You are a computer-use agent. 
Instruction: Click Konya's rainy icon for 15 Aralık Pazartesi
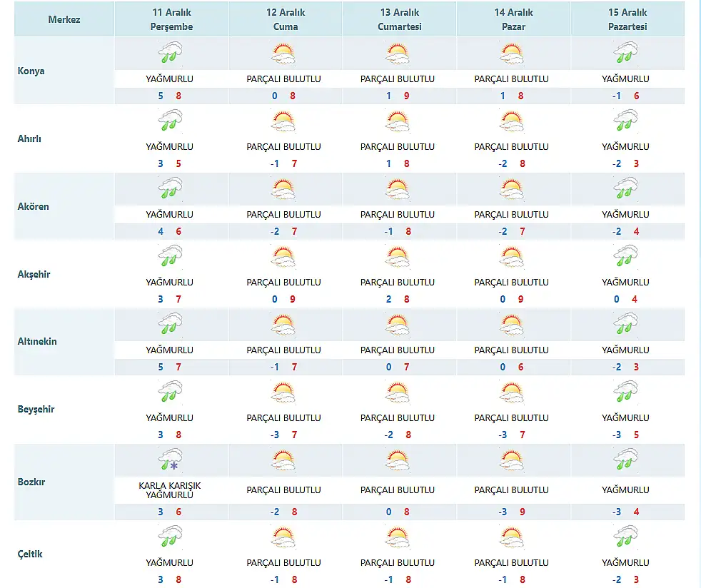(x=626, y=54)
